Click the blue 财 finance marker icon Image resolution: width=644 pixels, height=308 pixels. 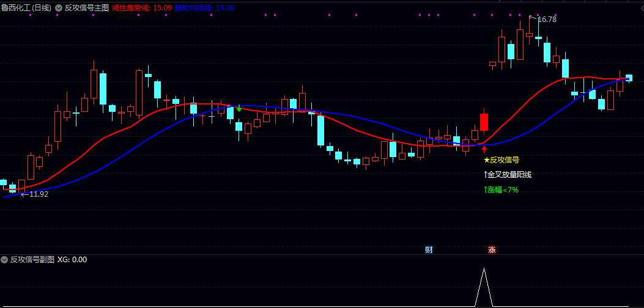429,250
